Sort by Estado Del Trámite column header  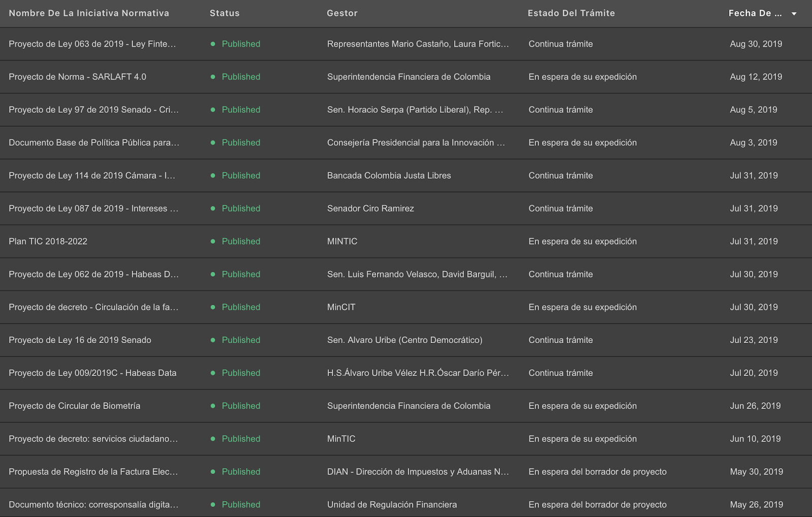click(x=571, y=13)
